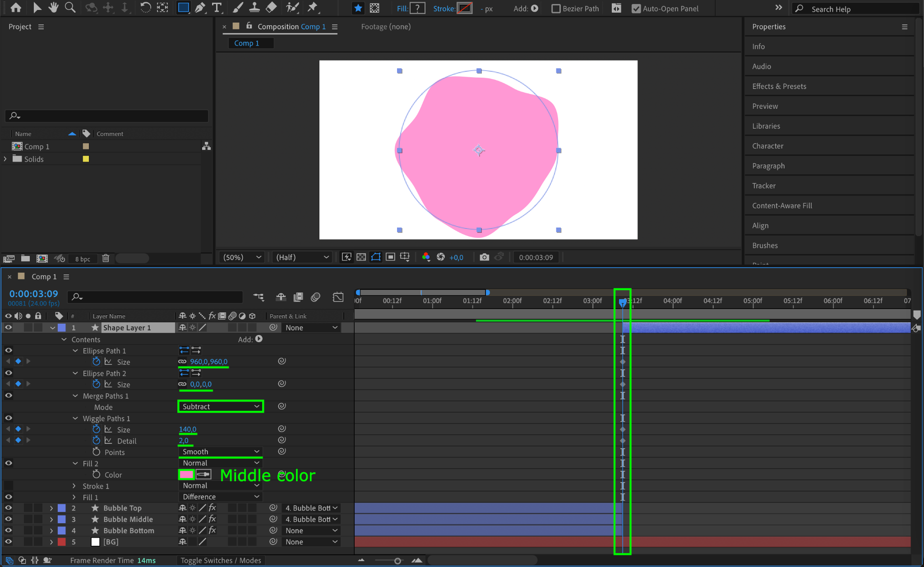This screenshot has width=924, height=567.
Task: Click the delete trash icon in Project panel
Action: tap(106, 258)
